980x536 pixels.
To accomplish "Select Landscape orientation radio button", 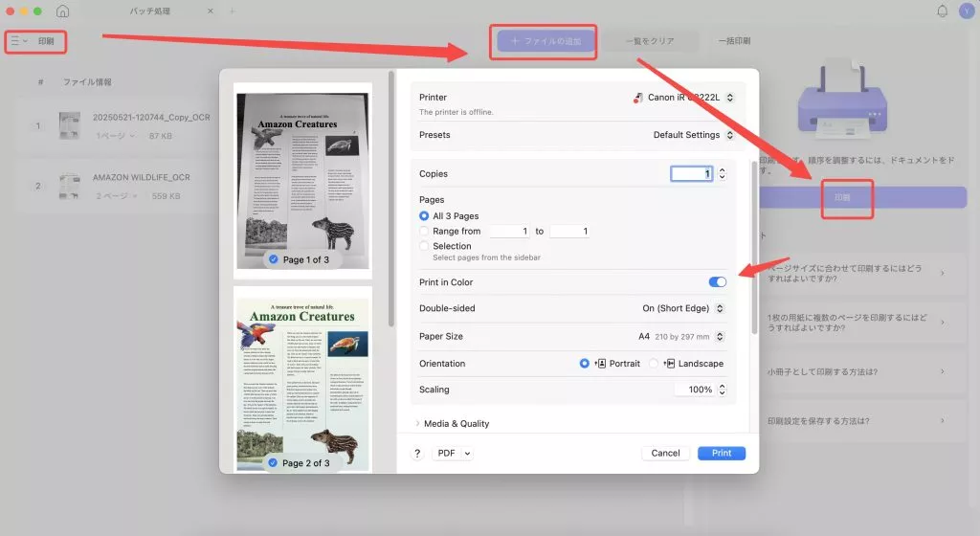I will point(654,363).
